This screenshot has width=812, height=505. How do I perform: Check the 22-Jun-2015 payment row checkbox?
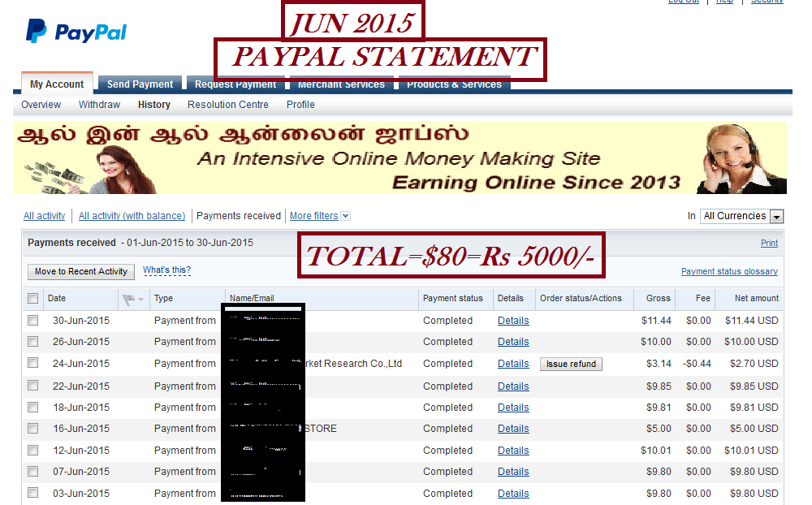pyautogui.click(x=33, y=386)
